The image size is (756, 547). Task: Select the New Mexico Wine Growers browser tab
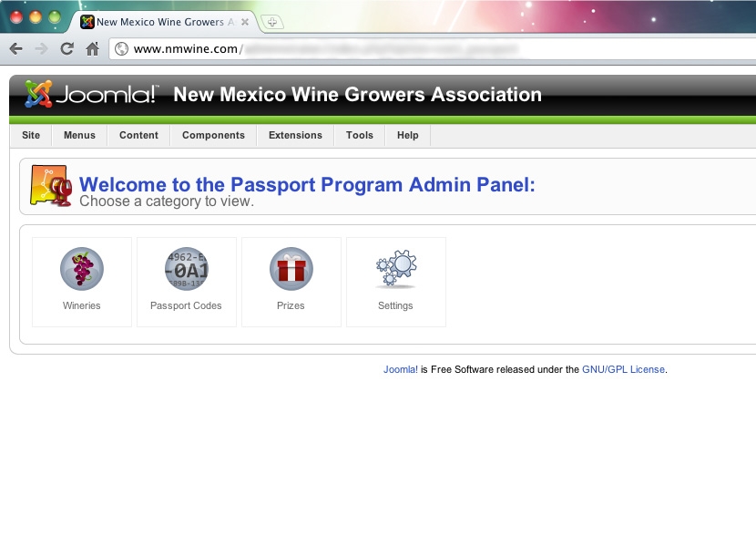(x=164, y=22)
